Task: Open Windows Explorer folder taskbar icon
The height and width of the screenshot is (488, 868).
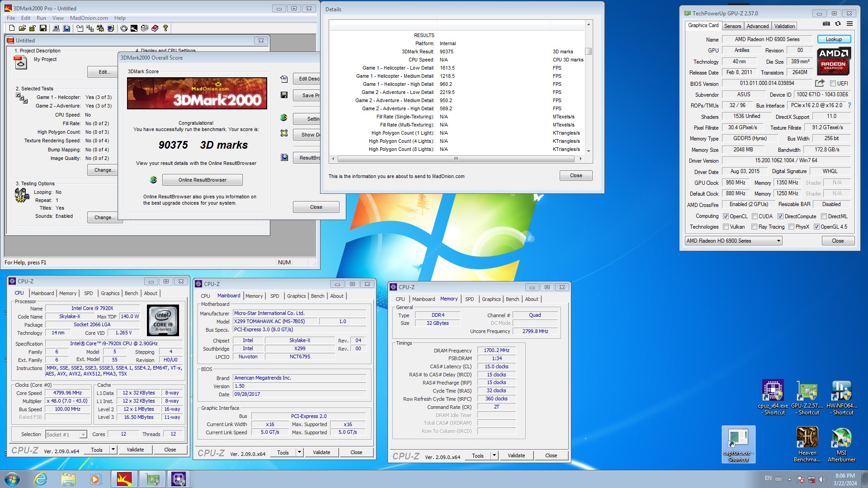Action: (68, 479)
